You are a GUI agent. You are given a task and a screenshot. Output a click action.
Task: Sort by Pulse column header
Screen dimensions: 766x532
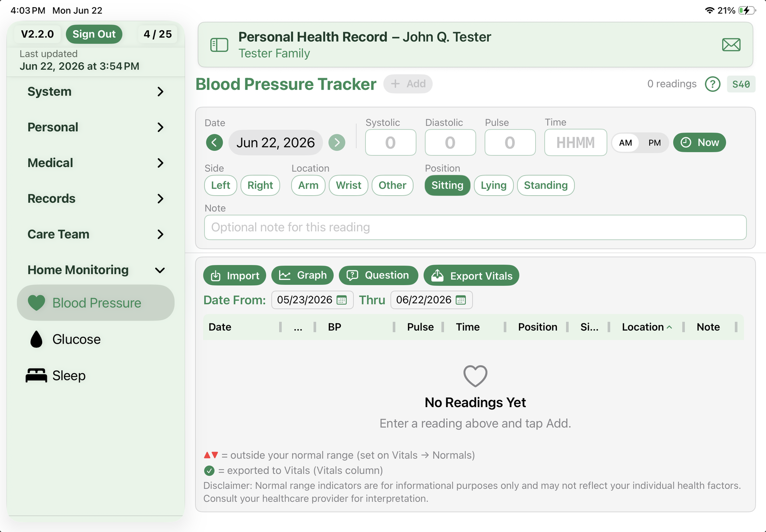click(x=420, y=327)
